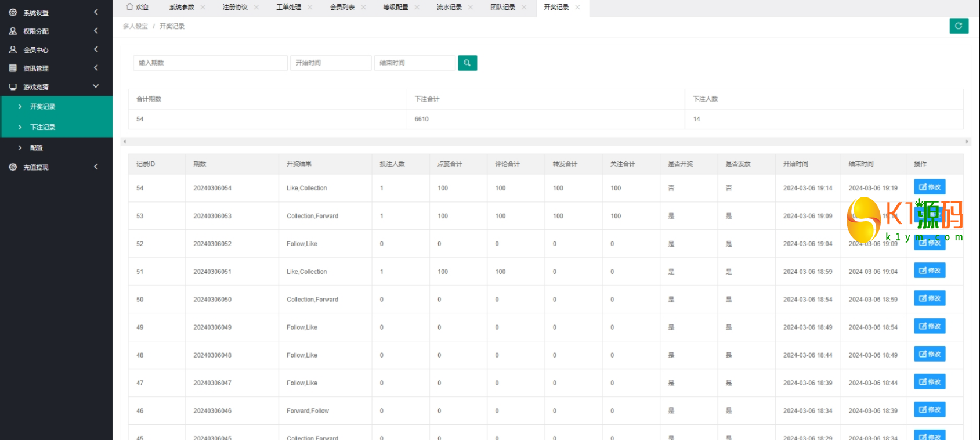Expand the 配置 submenu item

coord(36,148)
